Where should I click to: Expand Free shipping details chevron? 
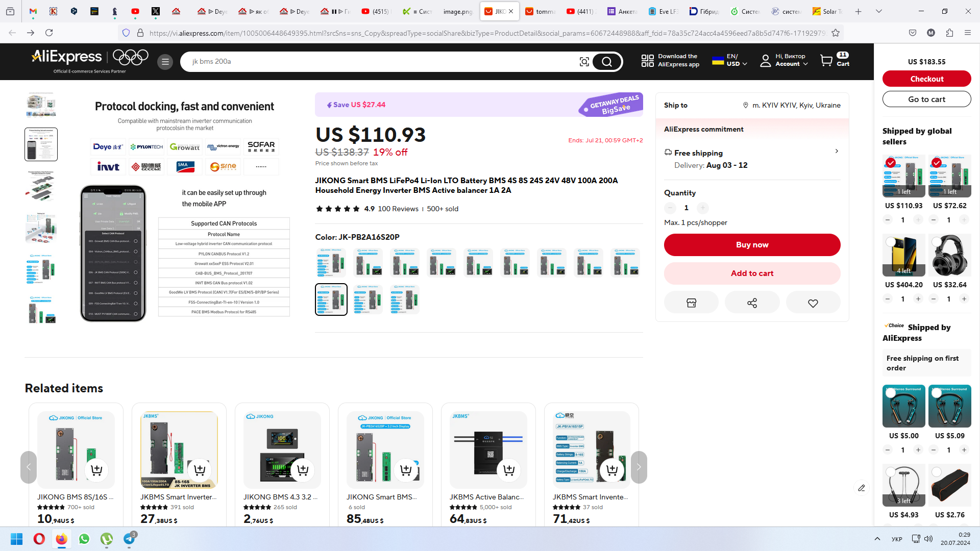coord(837,151)
